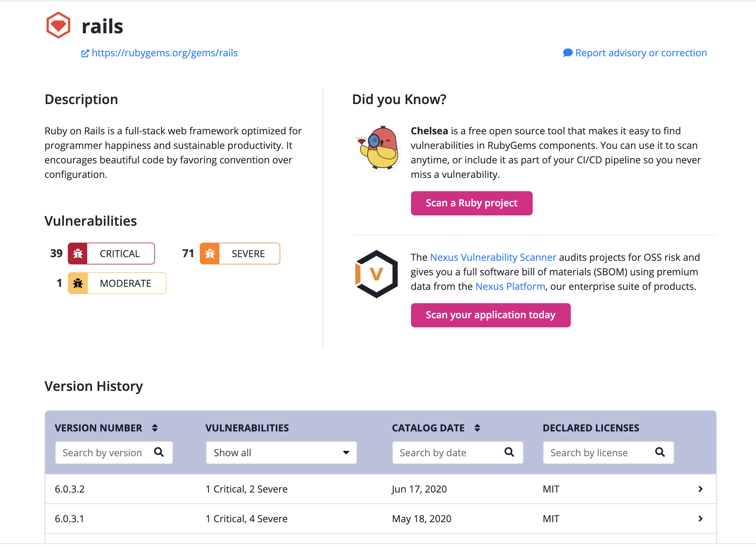The height and width of the screenshot is (547, 756).
Task: Open the rubygems.org/gems/rails link
Action: tap(164, 53)
